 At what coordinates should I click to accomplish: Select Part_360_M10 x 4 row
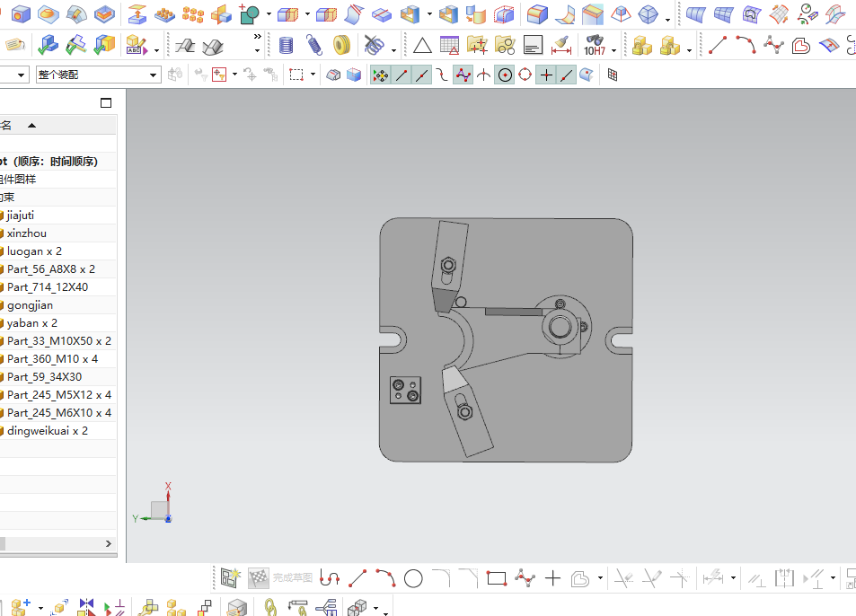52,359
